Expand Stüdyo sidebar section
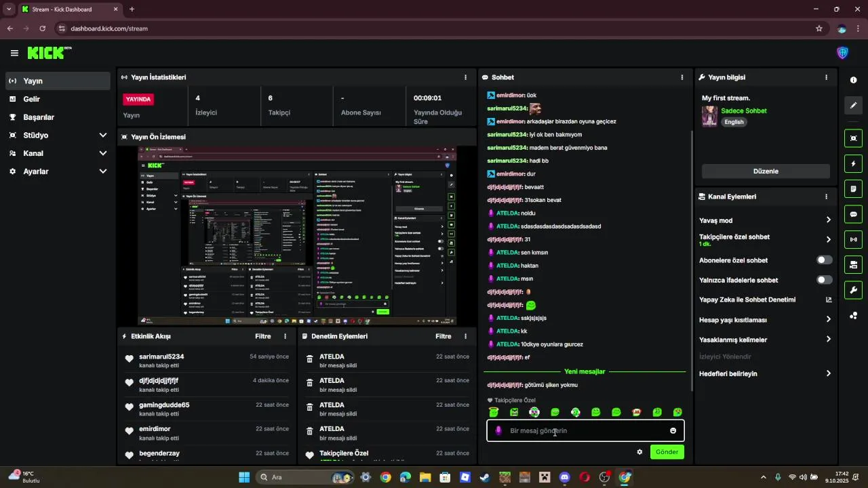868x488 pixels. tap(103, 136)
